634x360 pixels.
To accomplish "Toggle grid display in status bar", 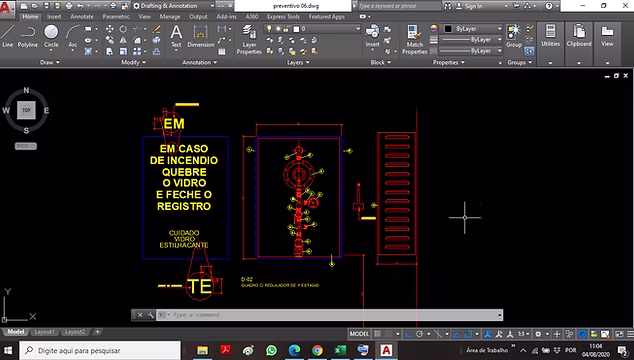I will (377, 334).
